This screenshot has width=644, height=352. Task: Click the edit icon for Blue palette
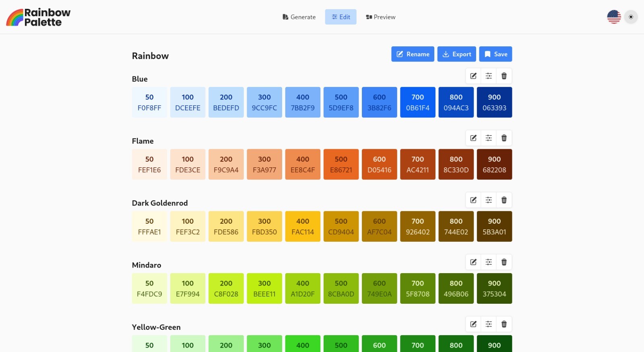tap(473, 76)
